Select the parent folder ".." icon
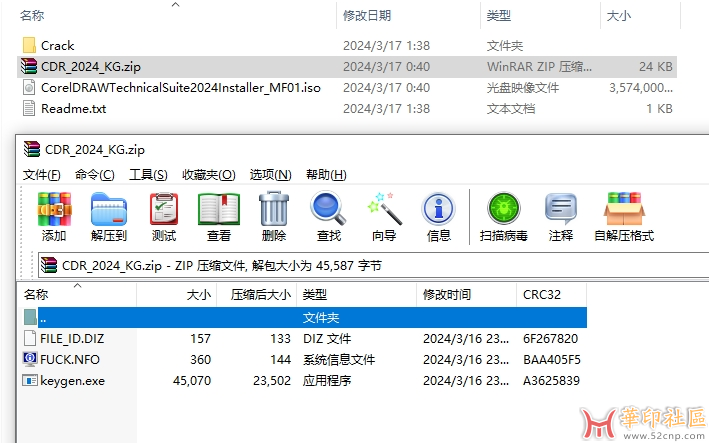This screenshot has height=443, width=709. click(30, 317)
